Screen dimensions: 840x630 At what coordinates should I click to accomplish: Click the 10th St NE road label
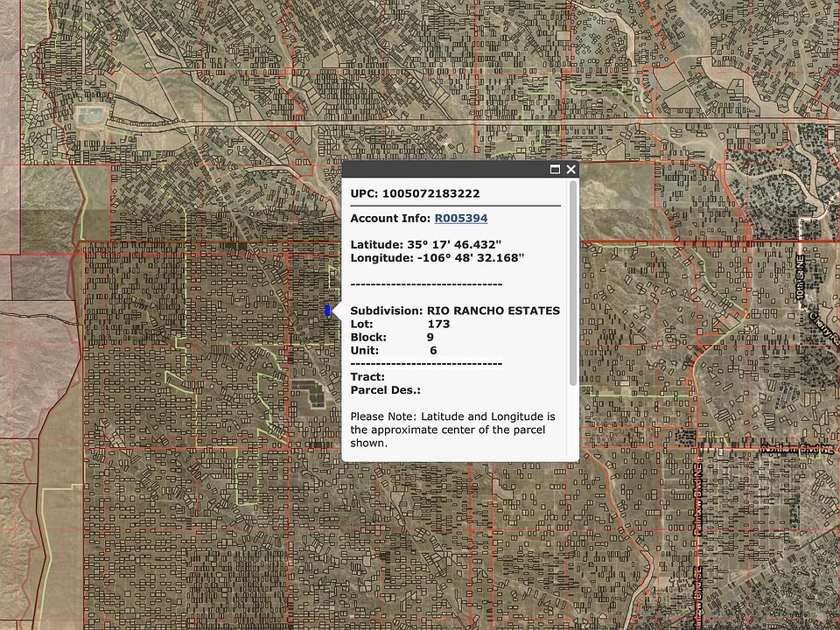(801, 278)
